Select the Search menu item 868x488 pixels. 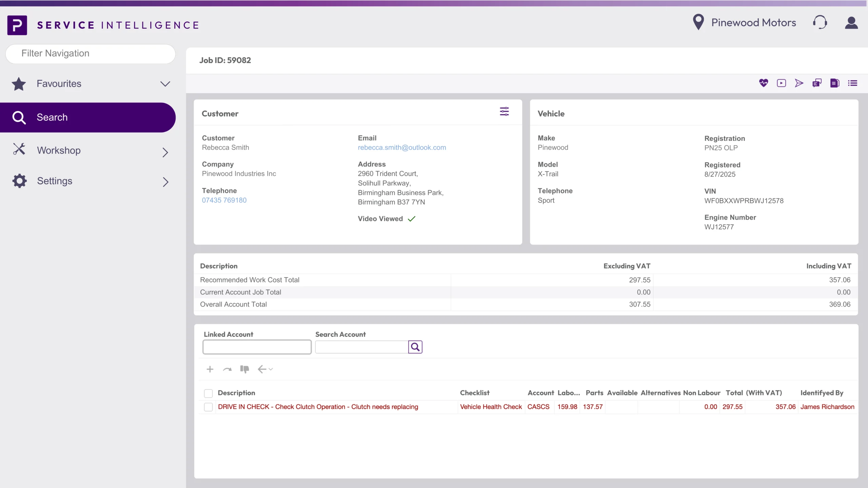88,117
